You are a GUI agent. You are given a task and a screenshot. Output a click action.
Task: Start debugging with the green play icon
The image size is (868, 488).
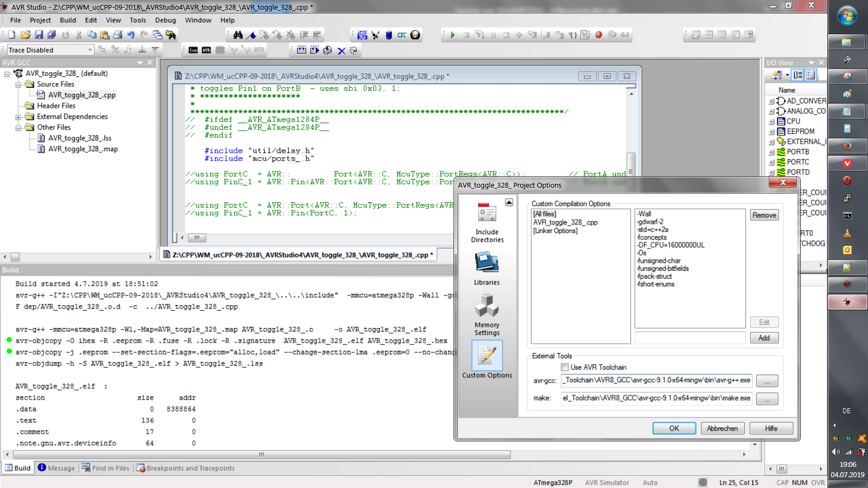tap(453, 35)
